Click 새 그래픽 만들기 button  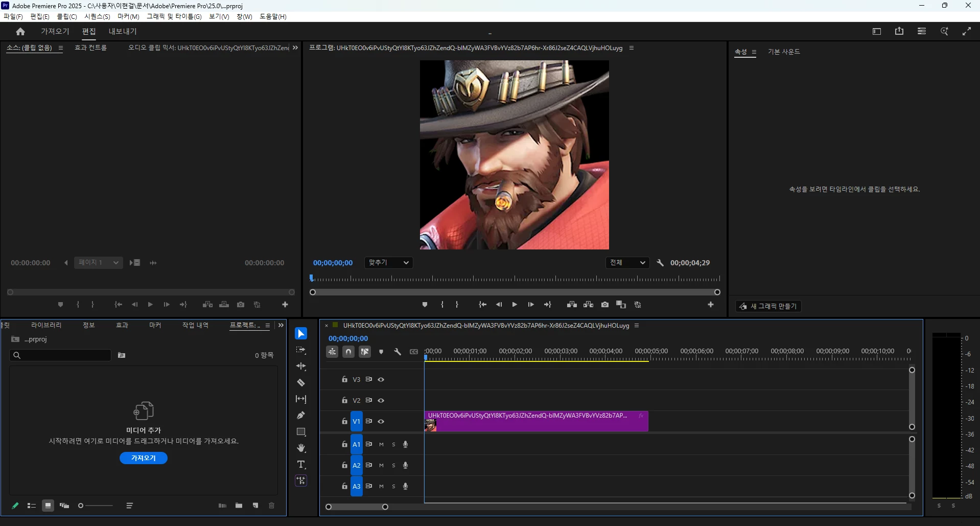pyautogui.click(x=768, y=306)
